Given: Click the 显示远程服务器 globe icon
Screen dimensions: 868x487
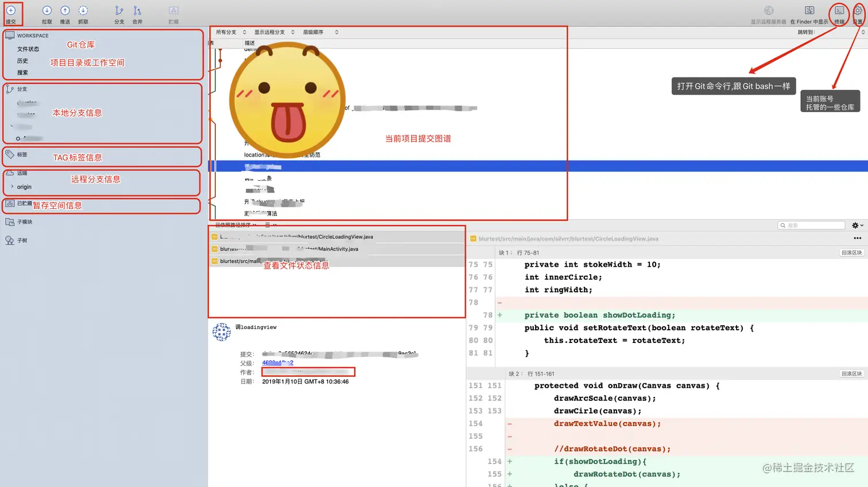Looking at the screenshot, I should point(769,10).
